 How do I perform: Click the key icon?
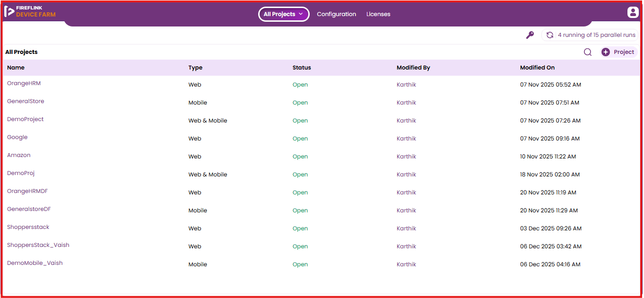(530, 35)
